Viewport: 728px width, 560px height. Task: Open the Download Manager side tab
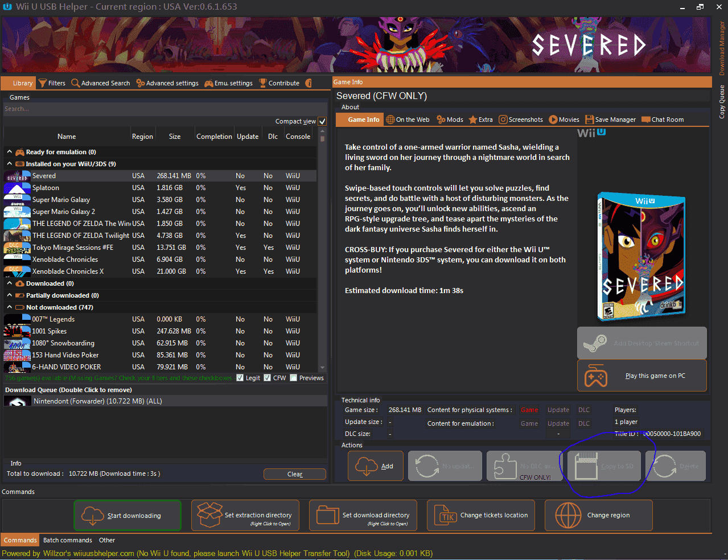point(722,48)
